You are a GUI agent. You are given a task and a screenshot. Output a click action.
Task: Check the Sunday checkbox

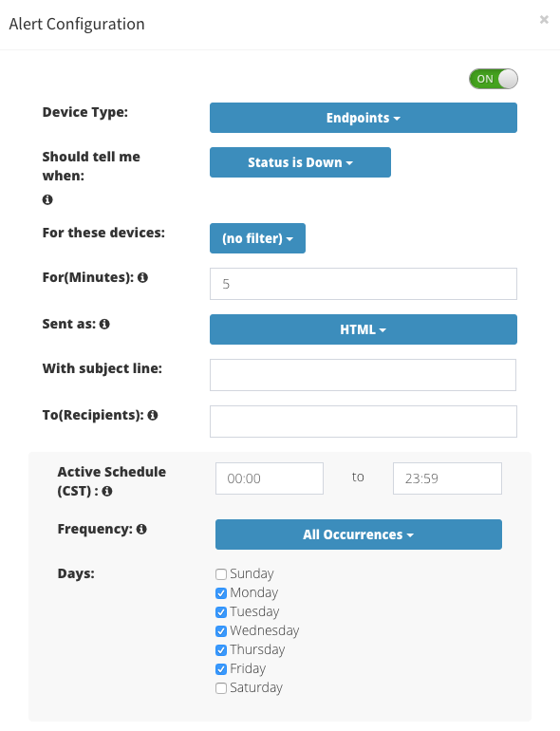click(221, 574)
